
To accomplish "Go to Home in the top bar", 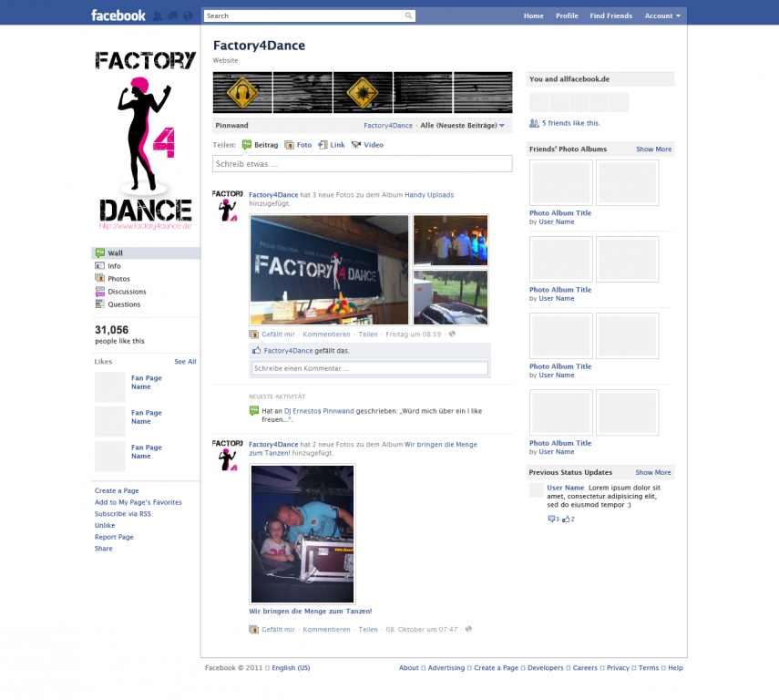I will pyautogui.click(x=534, y=15).
